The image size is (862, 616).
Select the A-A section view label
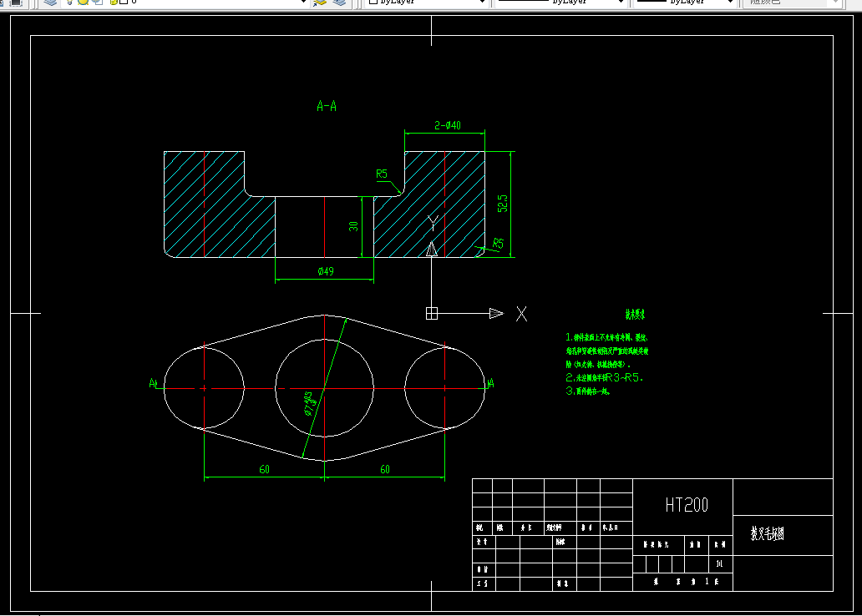point(327,106)
